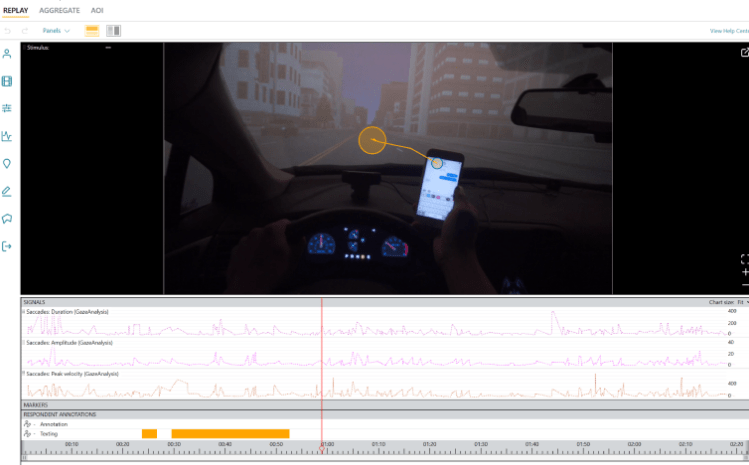Open the sliders settings icon in sidebar
The image size is (749, 465).
(x=8, y=108)
